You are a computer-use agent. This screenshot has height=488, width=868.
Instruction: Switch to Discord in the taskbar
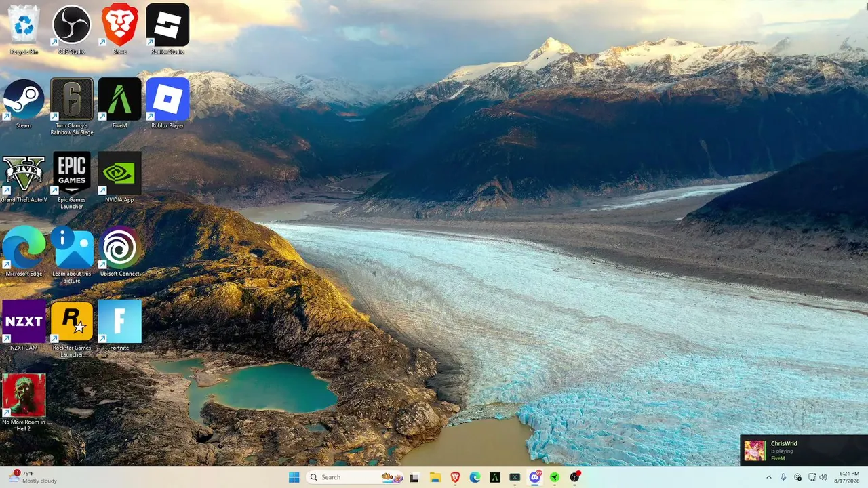pyautogui.click(x=535, y=477)
